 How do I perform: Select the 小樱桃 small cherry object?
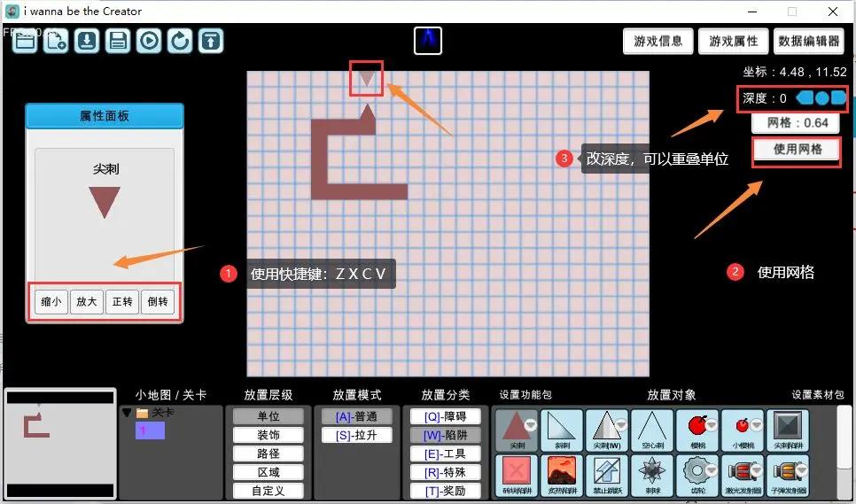[743, 430]
